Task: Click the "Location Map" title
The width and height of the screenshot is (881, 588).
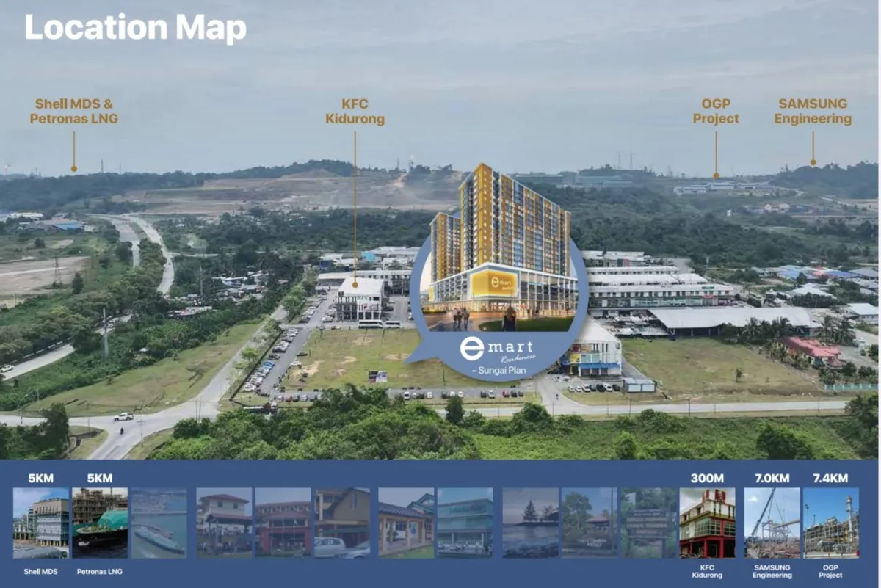Action: 136,28
